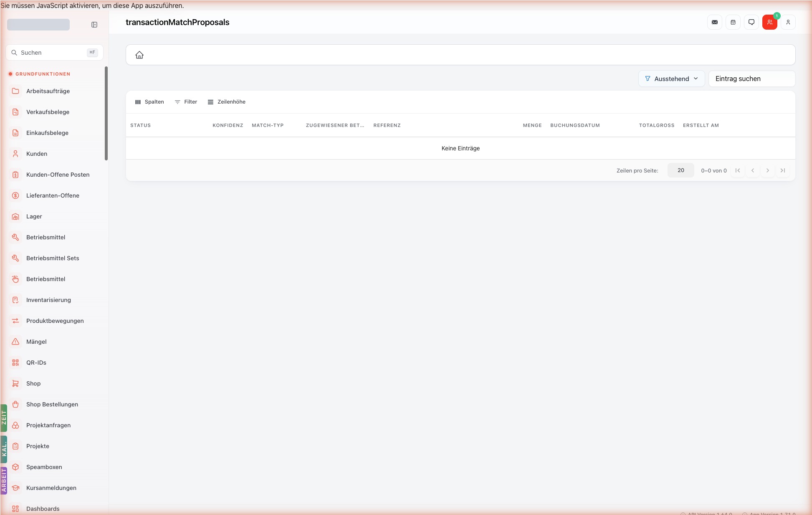Sort by the MATCH-TYP column header

point(268,125)
